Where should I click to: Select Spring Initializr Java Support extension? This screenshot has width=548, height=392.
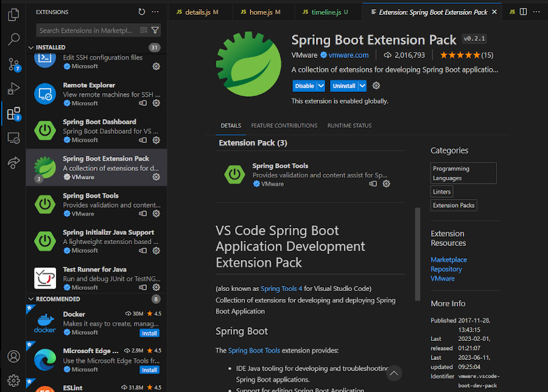click(x=96, y=241)
